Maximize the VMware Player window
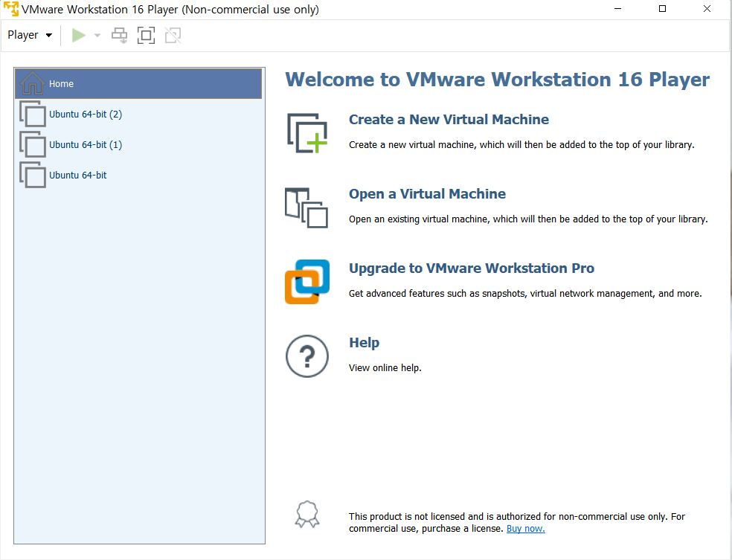Screen dimensions: 732x560 (662, 9)
